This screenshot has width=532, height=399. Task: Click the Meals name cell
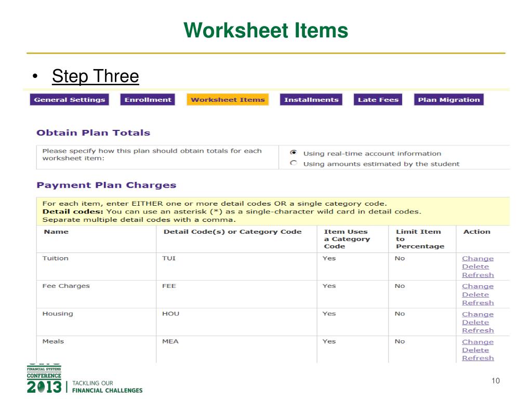96,350
